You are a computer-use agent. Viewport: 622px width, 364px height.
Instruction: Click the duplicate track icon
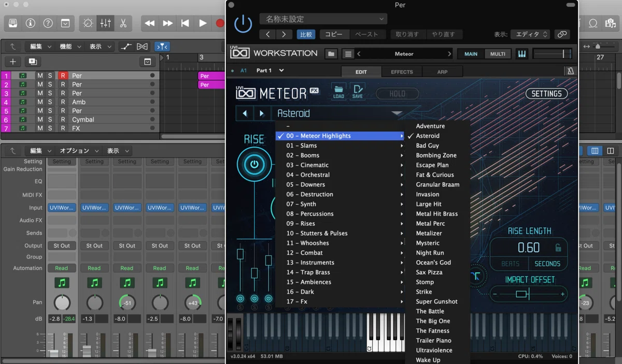coord(33,62)
